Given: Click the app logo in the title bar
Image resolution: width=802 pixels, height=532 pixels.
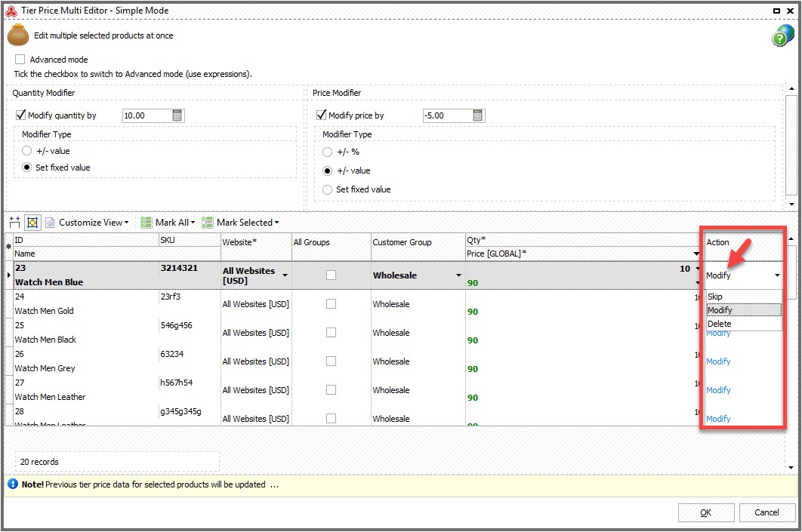Looking at the screenshot, I should 11,11.
